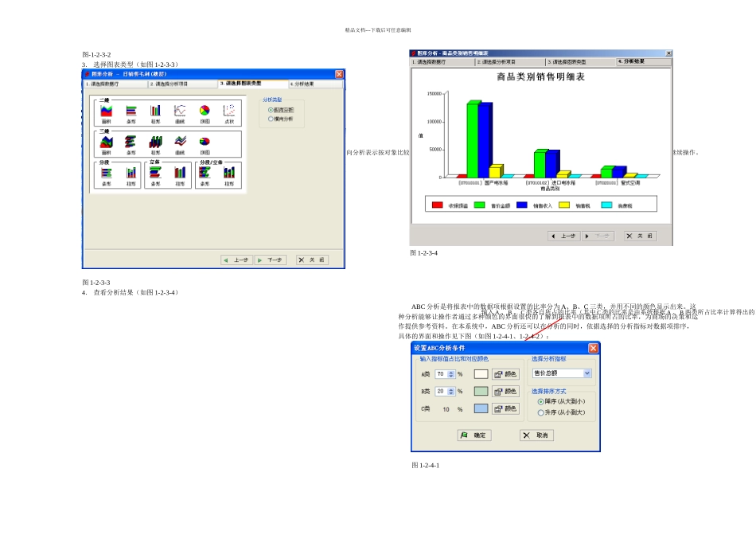Cancel ABC dialog with 取消
The image size is (756, 535).
click(x=536, y=435)
